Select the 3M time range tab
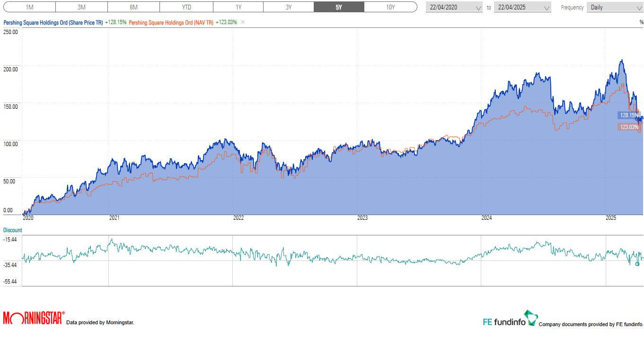644x337 pixels. (x=82, y=7)
